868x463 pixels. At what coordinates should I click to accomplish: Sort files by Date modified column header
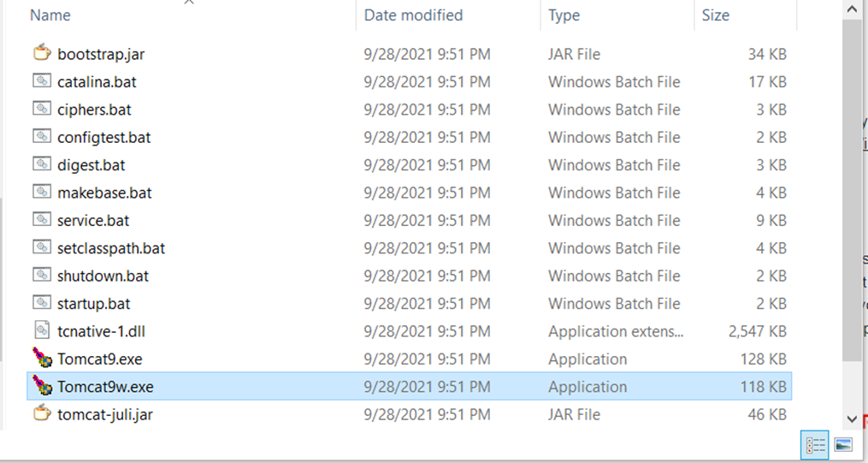(x=413, y=15)
